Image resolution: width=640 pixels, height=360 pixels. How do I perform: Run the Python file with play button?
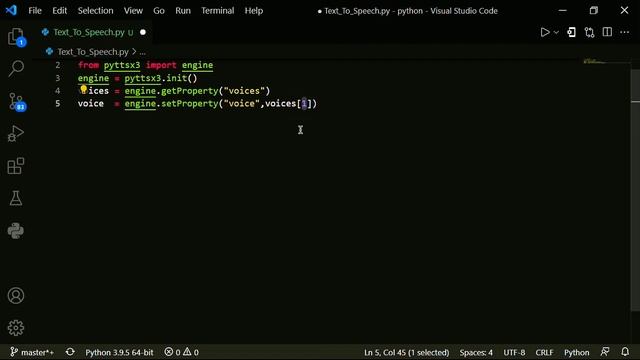click(544, 32)
